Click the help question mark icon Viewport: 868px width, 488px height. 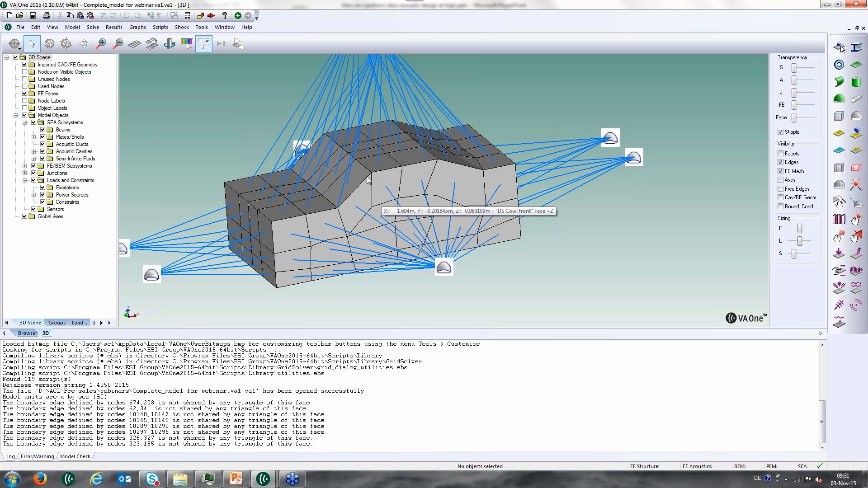pos(224,15)
